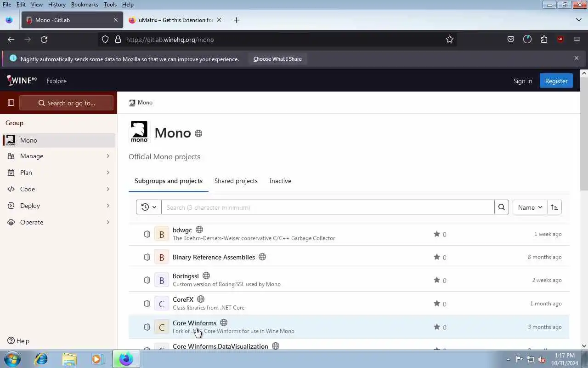Select Mono group in sidebar

(59, 140)
